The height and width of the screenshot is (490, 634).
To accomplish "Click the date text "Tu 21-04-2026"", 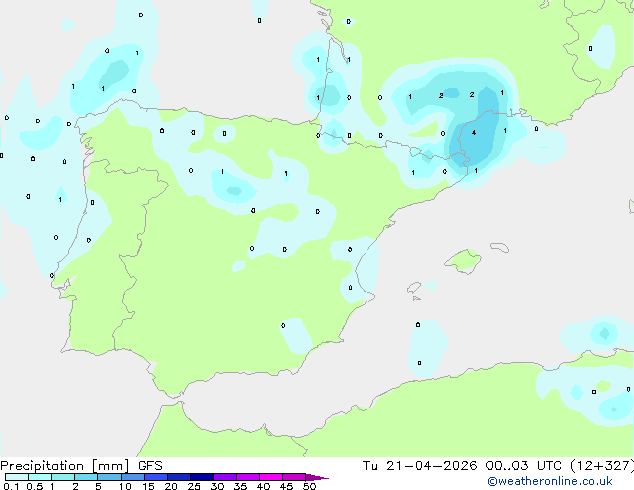I will pos(420,465).
